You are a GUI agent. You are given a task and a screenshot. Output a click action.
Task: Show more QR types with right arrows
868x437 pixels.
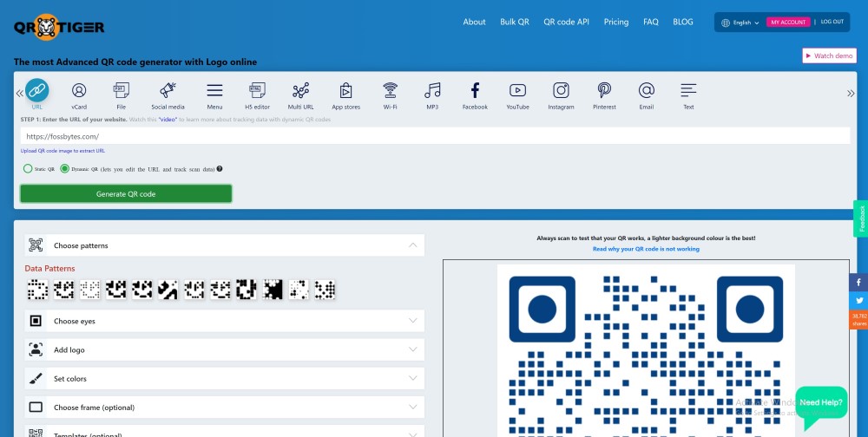click(x=851, y=93)
